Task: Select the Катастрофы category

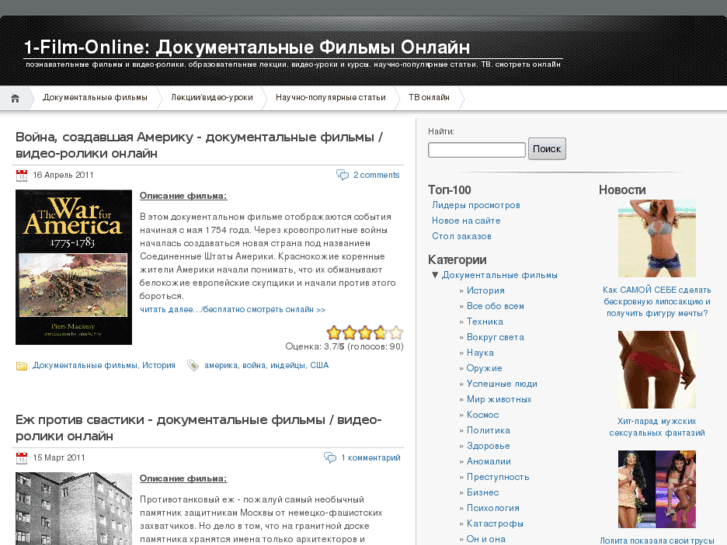Action: pos(495,524)
